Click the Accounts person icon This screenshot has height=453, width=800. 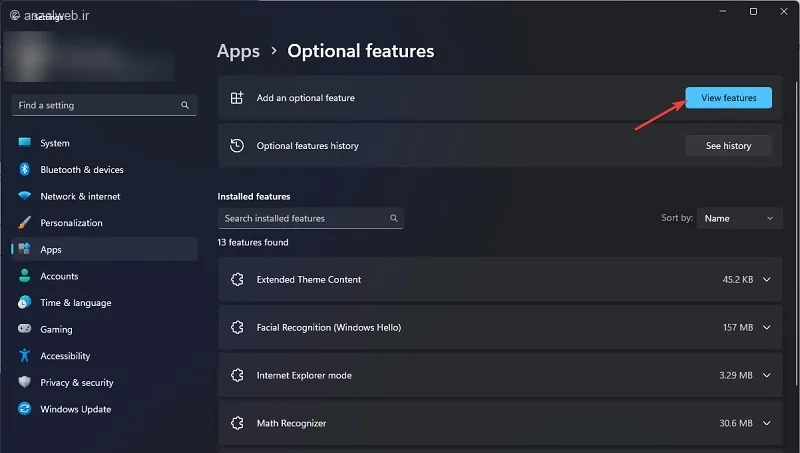click(x=24, y=275)
